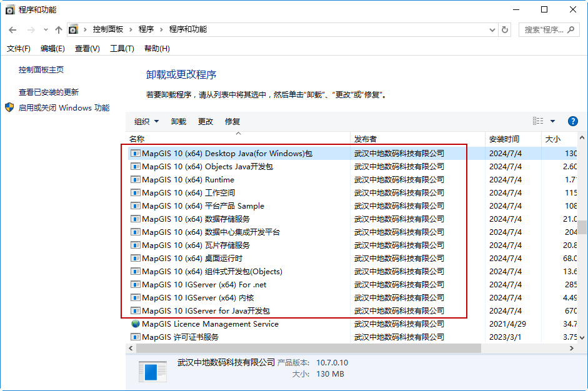Click the 更改 toolbar button
Viewport: 588px width, 391px height.
[206, 121]
